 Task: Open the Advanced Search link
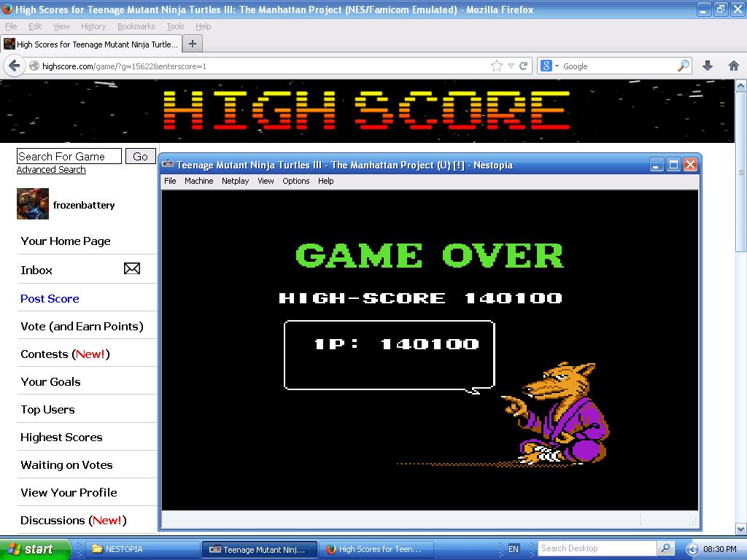click(x=51, y=170)
